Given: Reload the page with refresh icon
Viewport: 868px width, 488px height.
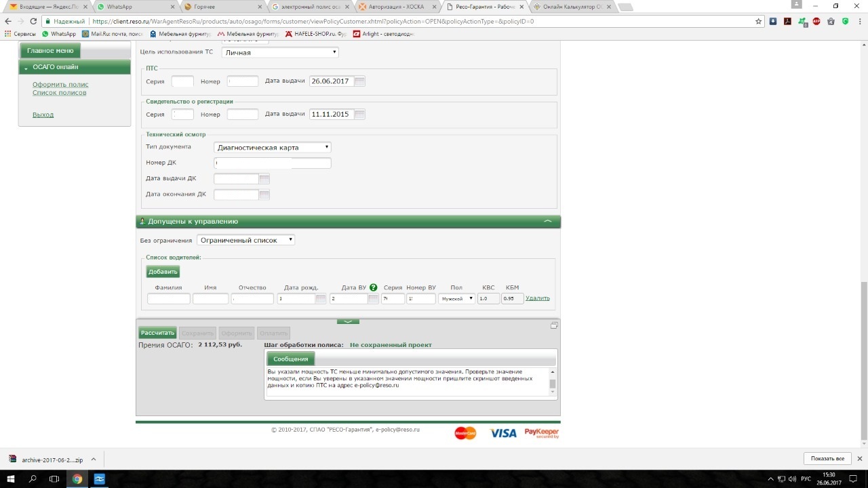Looking at the screenshot, I should pos(33,21).
